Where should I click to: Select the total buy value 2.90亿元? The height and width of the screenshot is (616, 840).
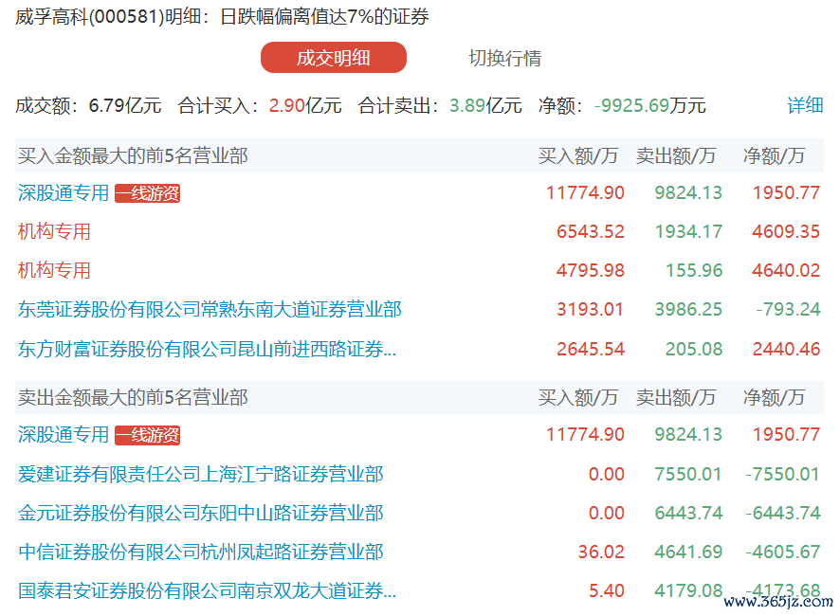click(305, 105)
